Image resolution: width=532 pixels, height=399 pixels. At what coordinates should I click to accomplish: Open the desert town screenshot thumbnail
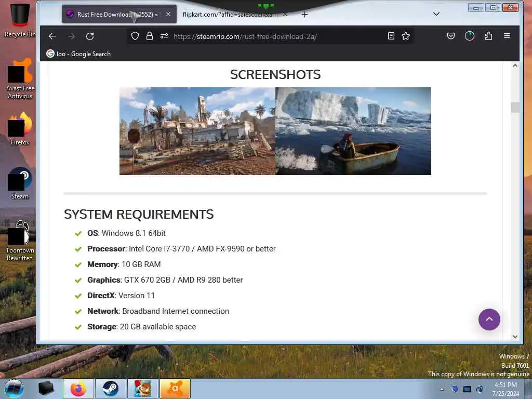[x=197, y=131]
